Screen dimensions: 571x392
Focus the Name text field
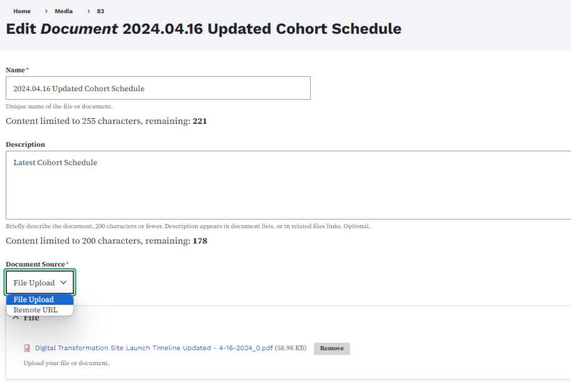[x=158, y=88]
